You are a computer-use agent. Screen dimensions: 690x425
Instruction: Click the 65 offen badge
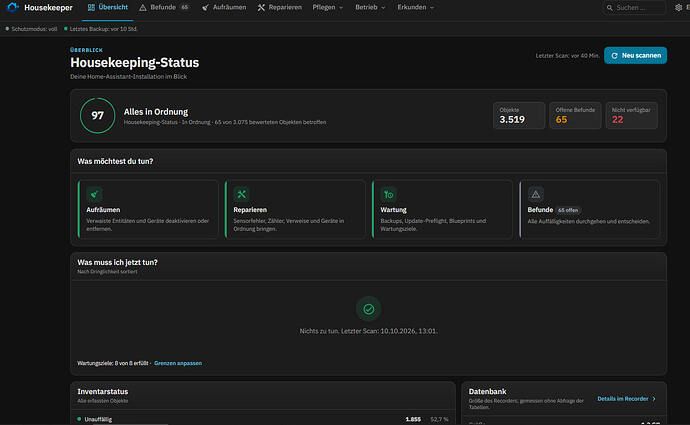click(x=568, y=210)
